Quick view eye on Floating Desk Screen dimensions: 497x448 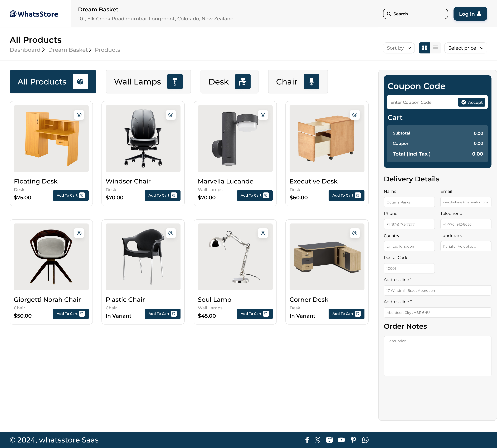pos(79,115)
